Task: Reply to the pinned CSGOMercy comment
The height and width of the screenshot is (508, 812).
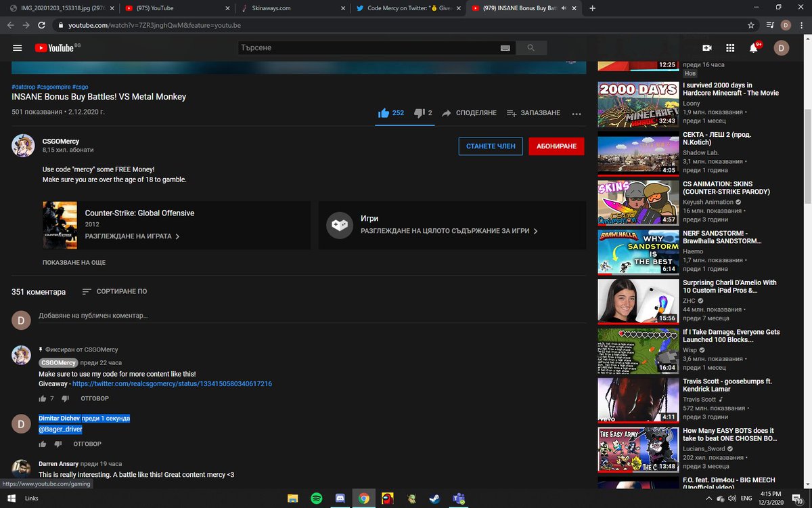Action: tap(93, 398)
